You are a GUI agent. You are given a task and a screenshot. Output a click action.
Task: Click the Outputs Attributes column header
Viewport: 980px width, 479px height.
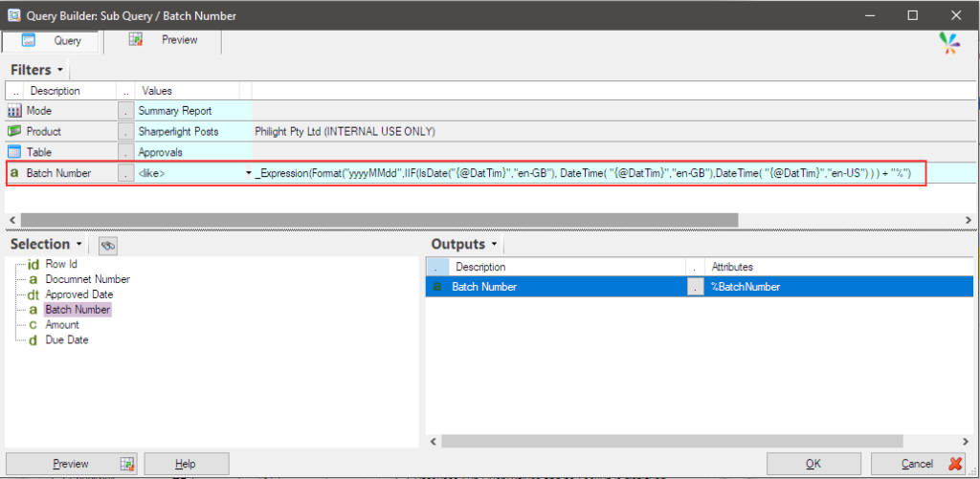[x=838, y=267]
